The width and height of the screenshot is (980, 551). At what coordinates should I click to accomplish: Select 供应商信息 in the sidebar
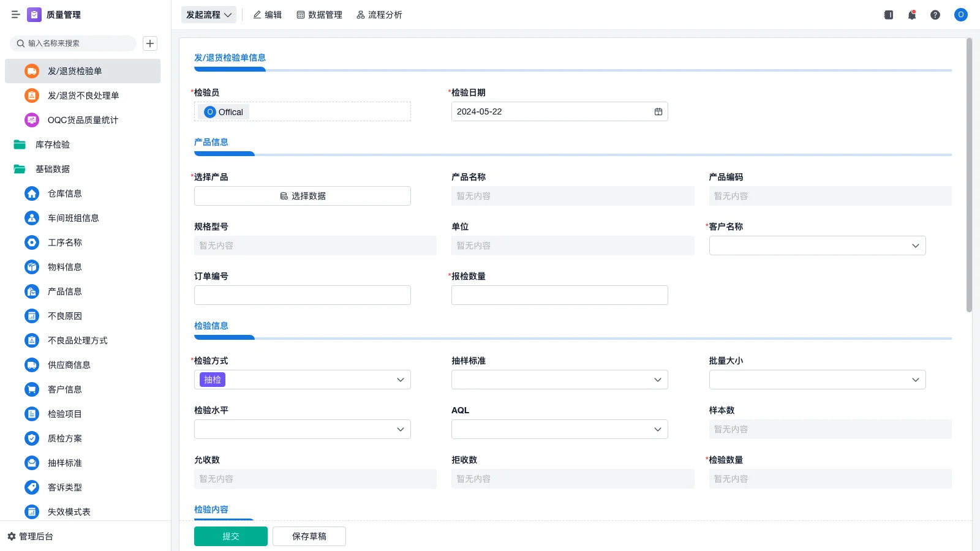coord(68,365)
